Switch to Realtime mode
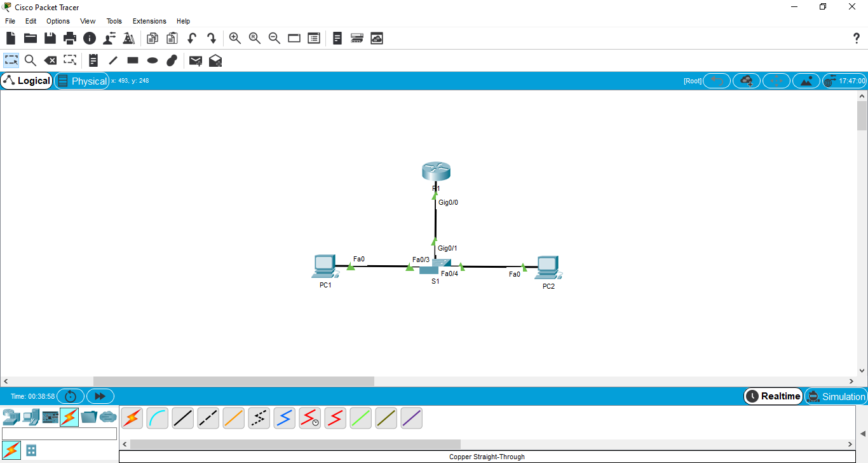The width and height of the screenshot is (868, 463). click(x=773, y=396)
